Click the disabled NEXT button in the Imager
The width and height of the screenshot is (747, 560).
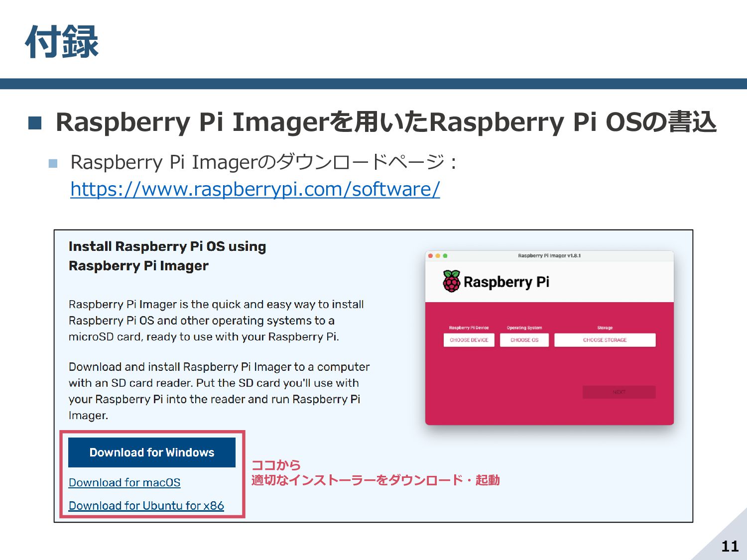click(619, 392)
